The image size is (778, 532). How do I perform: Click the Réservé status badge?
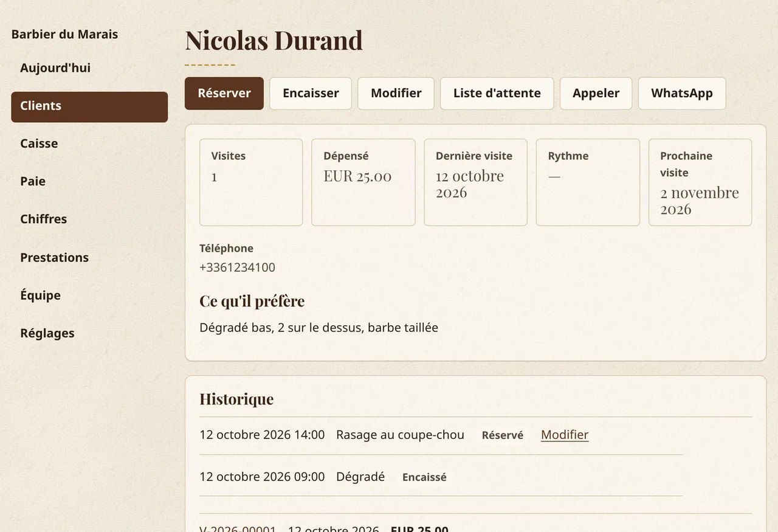(503, 435)
